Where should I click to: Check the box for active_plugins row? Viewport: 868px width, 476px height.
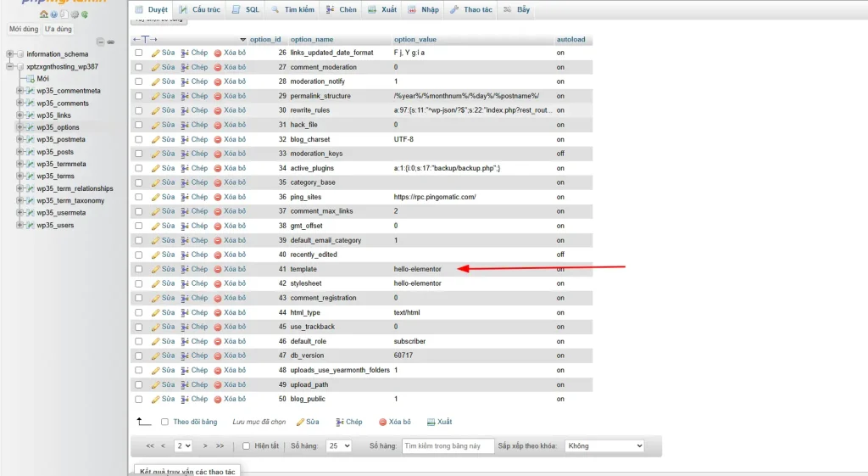[139, 169]
